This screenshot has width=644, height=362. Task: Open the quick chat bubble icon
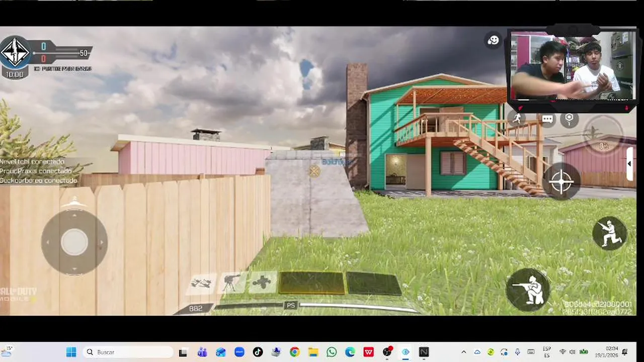tap(547, 119)
